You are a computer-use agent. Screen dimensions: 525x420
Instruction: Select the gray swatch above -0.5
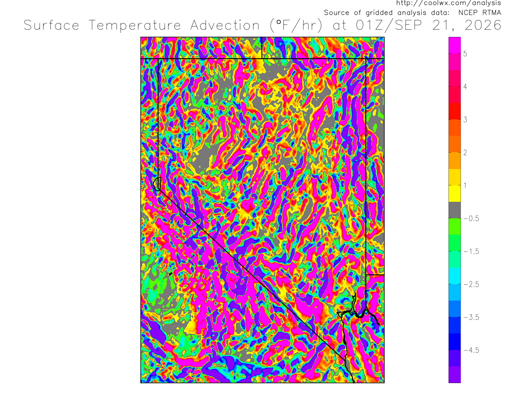[x=454, y=210]
